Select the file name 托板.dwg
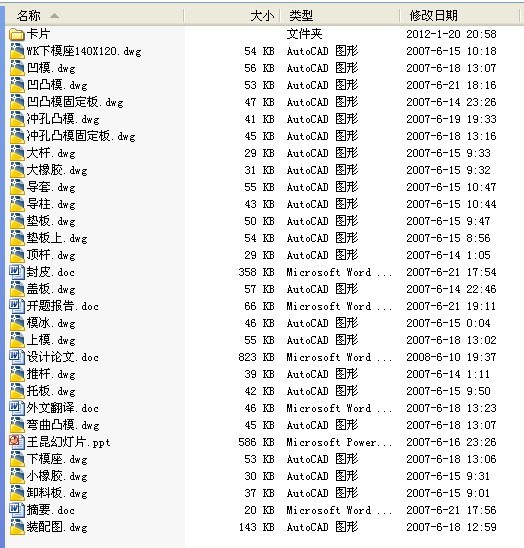Viewport: 524px width, 548px height. point(51,391)
